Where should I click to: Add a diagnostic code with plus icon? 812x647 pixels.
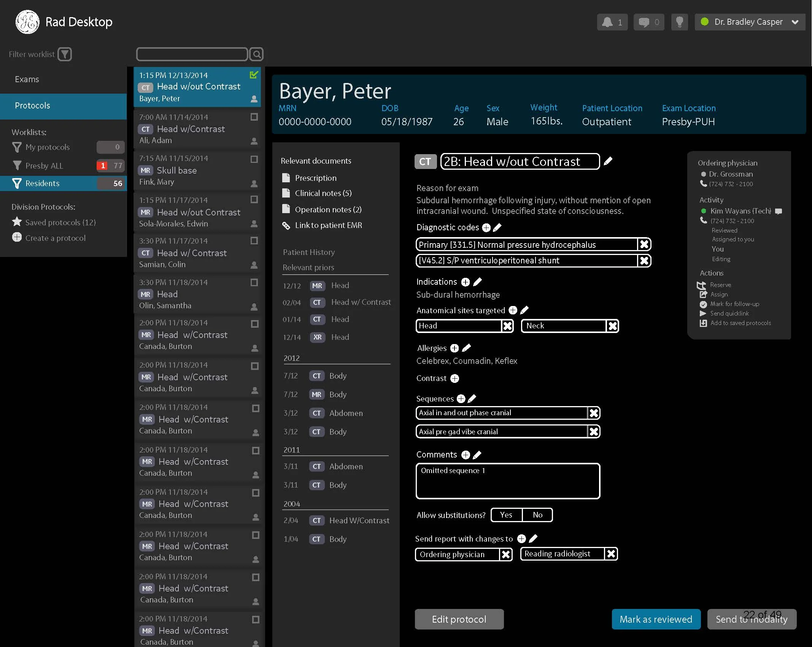(486, 228)
